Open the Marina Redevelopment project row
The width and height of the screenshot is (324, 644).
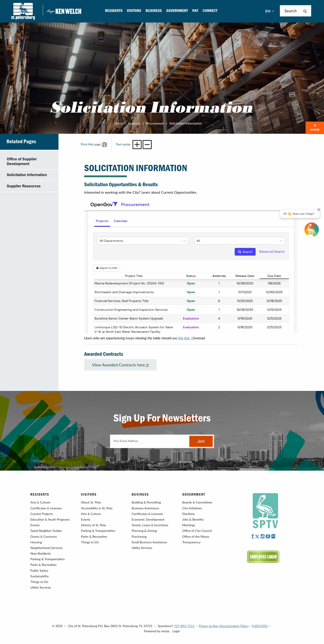tap(191, 283)
